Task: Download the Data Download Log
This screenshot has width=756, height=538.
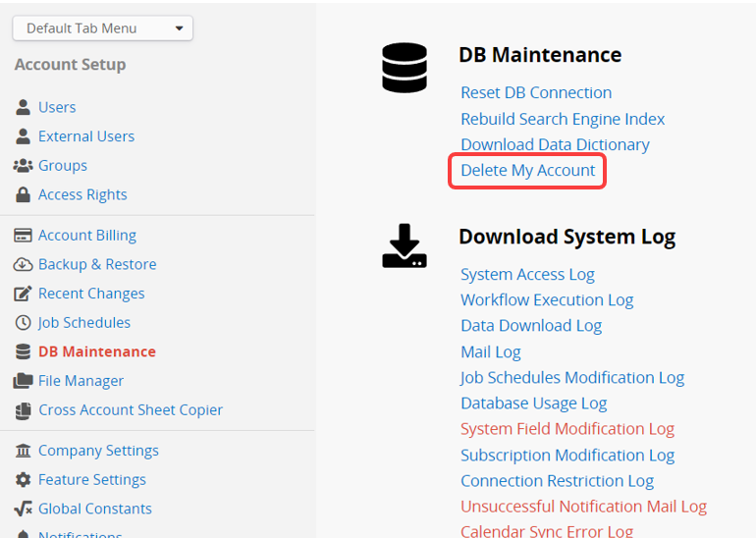Action: coord(531,326)
